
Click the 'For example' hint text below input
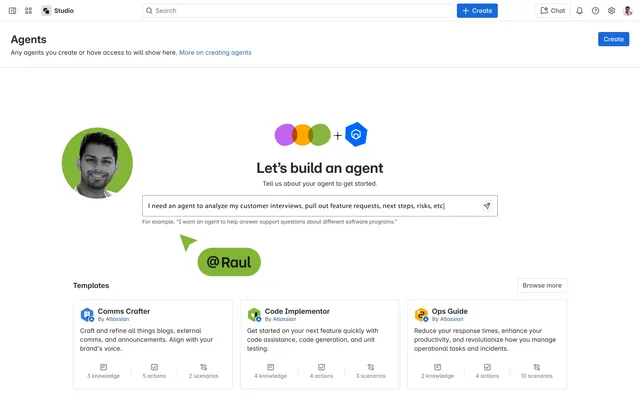(x=269, y=222)
